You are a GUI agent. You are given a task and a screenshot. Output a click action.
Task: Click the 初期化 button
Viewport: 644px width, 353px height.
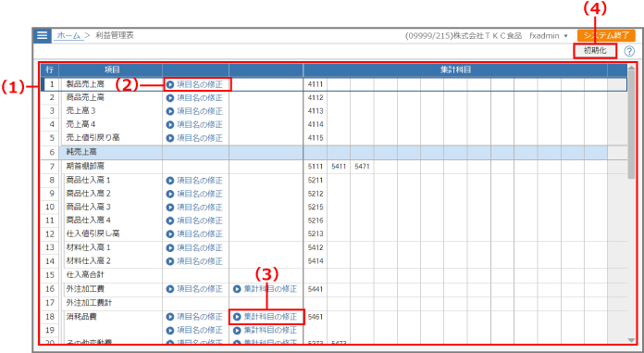[x=595, y=51]
